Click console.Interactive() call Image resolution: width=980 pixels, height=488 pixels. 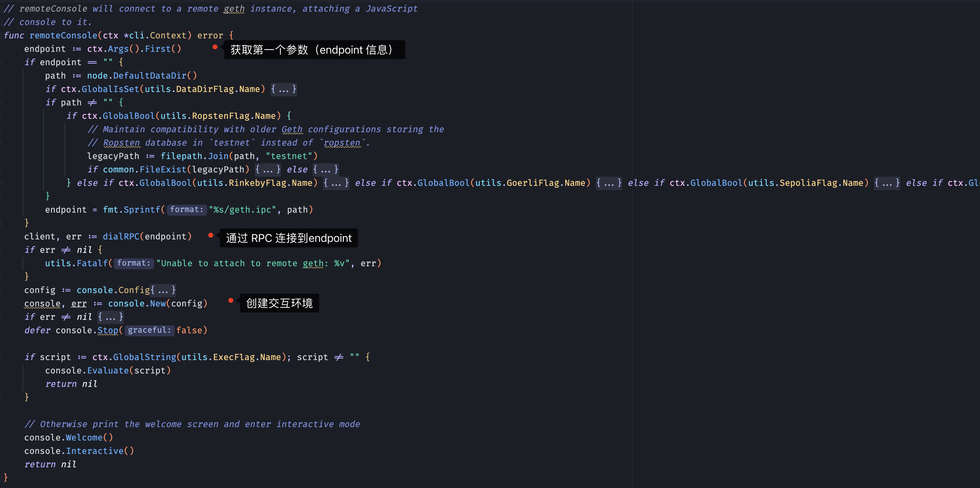coord(79,451)
